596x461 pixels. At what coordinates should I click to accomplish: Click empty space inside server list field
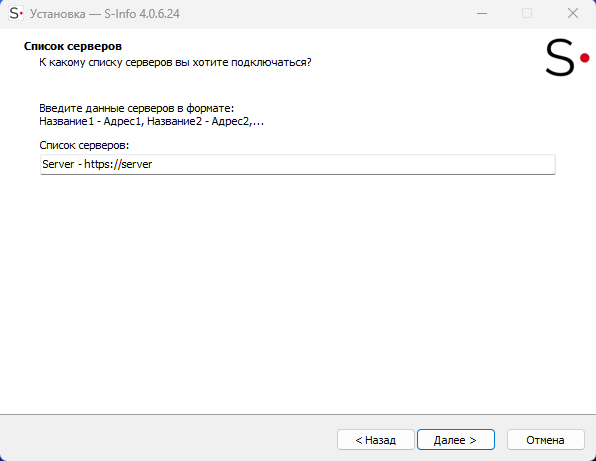353,164
